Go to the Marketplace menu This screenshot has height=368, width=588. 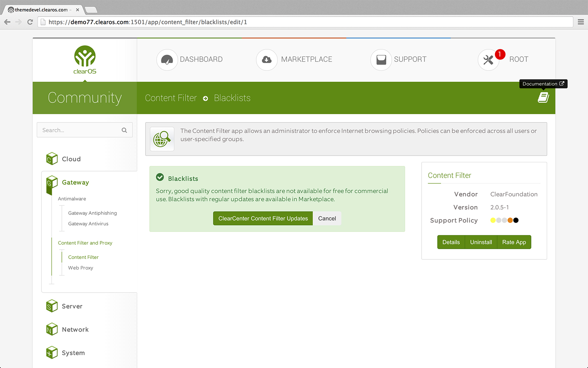tap(306, 60)
